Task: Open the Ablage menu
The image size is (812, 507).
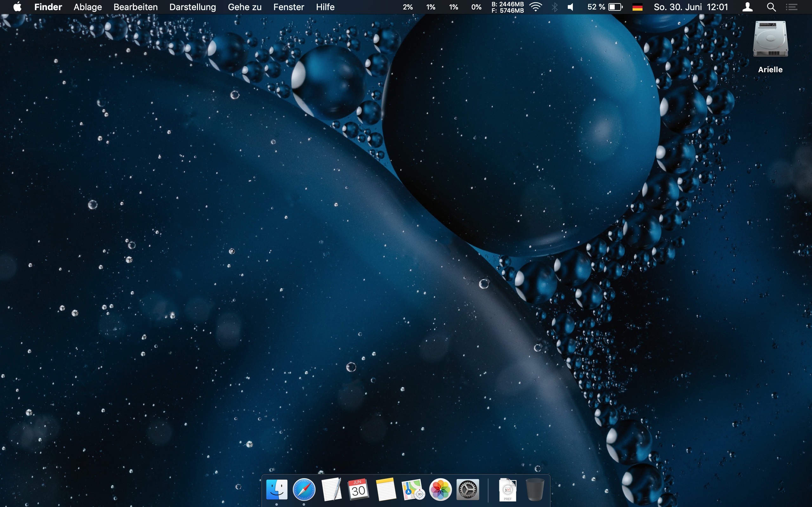Action: point(88,7)
